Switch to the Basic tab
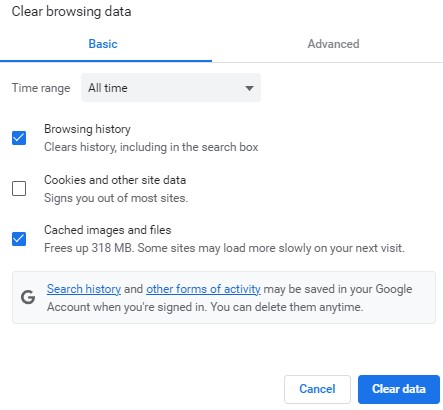The height and width of the screenshot is (410, 443). coord(103,44)
